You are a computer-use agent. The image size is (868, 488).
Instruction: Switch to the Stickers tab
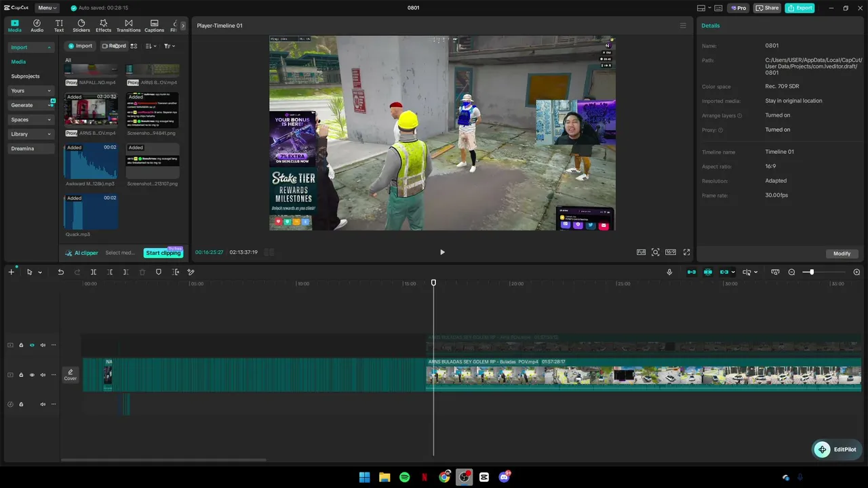pos(81,26)
